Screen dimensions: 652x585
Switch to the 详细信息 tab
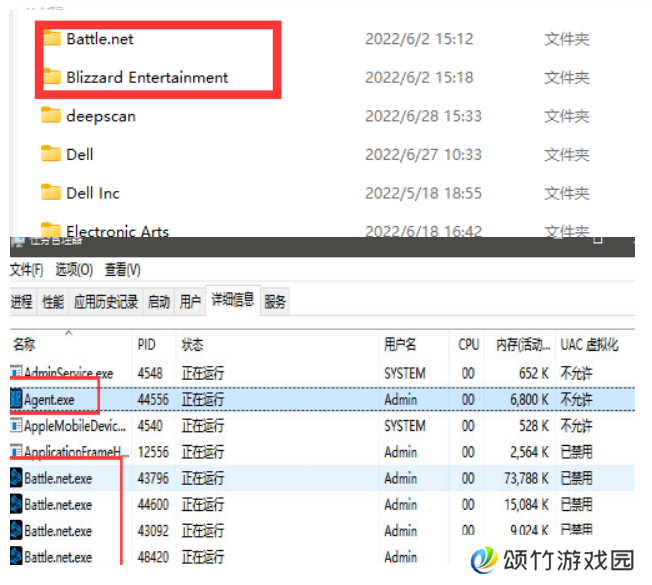click(x=233, y=300)
